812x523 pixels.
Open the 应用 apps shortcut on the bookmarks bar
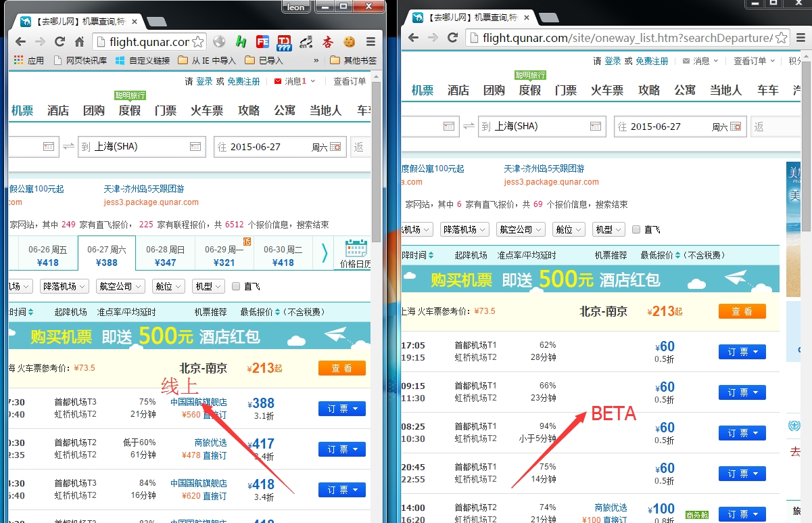click(x=29, y=60)
